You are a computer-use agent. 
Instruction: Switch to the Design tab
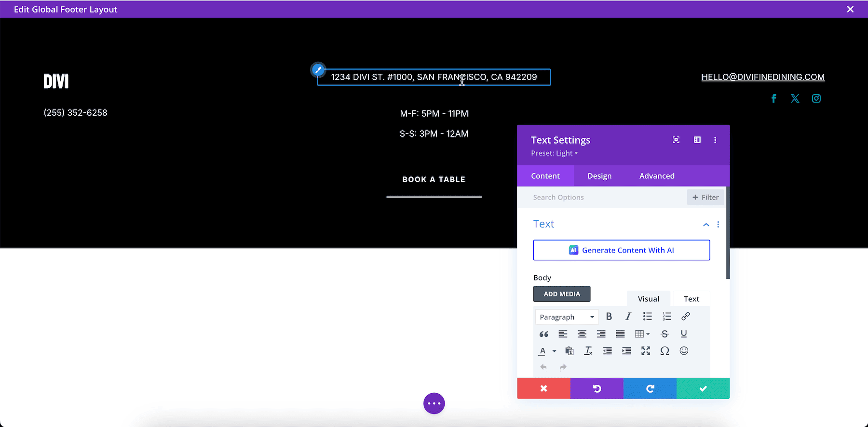coord(599,176)
